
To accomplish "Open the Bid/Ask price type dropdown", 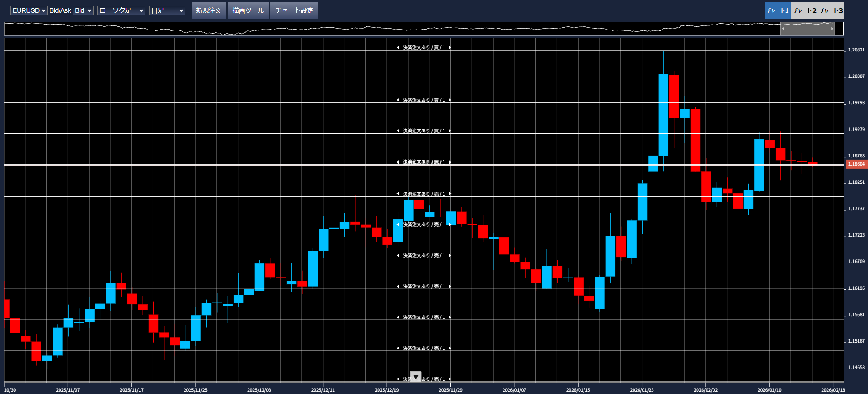I will pyautogui.click(x=83, y=10).
